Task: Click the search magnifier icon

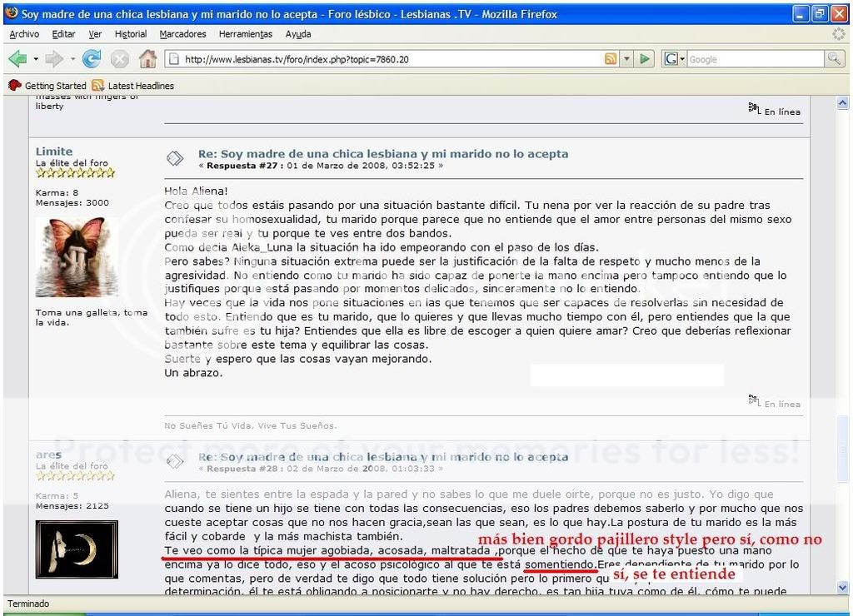Action: [833, 59]
